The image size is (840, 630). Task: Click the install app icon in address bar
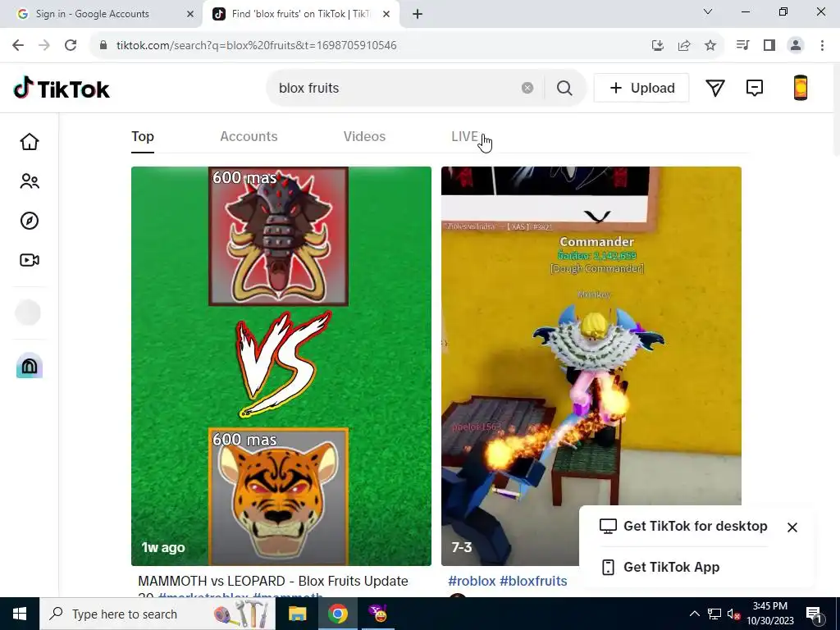pyautogui.click(x=658, y=45)
